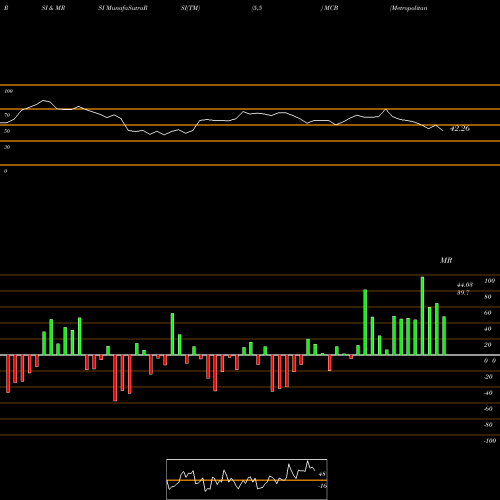Click the -20 label on the MR axis
Image resolution: width=500 pixels, height=500 pixels.
click(x=488, y=377)
